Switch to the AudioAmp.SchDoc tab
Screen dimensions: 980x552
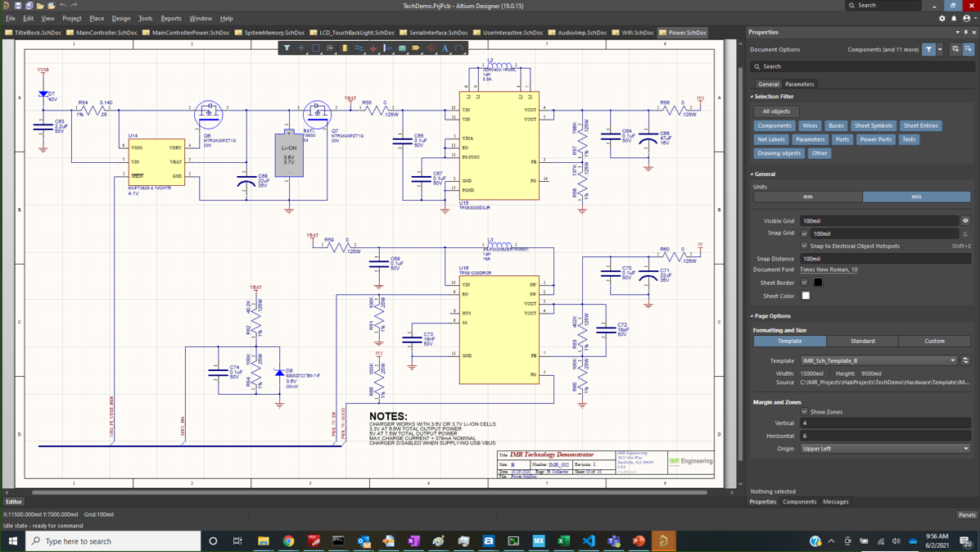pyautogui.click(x=581, y=33)
